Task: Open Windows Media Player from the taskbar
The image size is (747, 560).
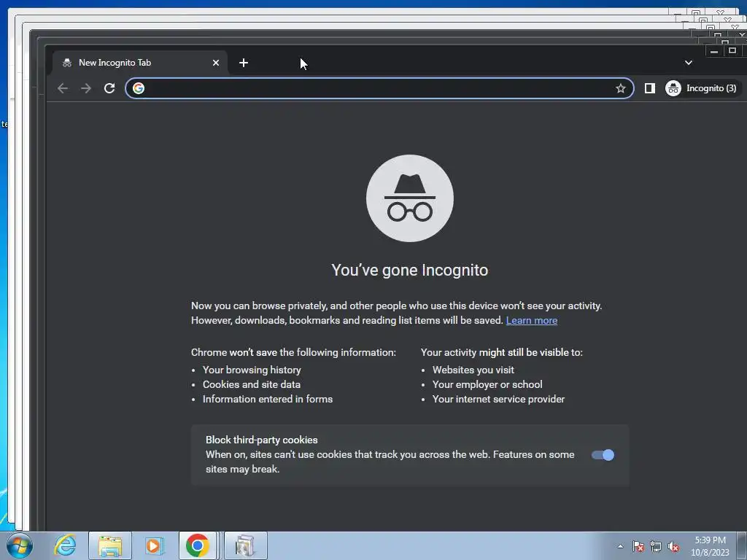Action: pyautogui.click(x=154, y=545)
